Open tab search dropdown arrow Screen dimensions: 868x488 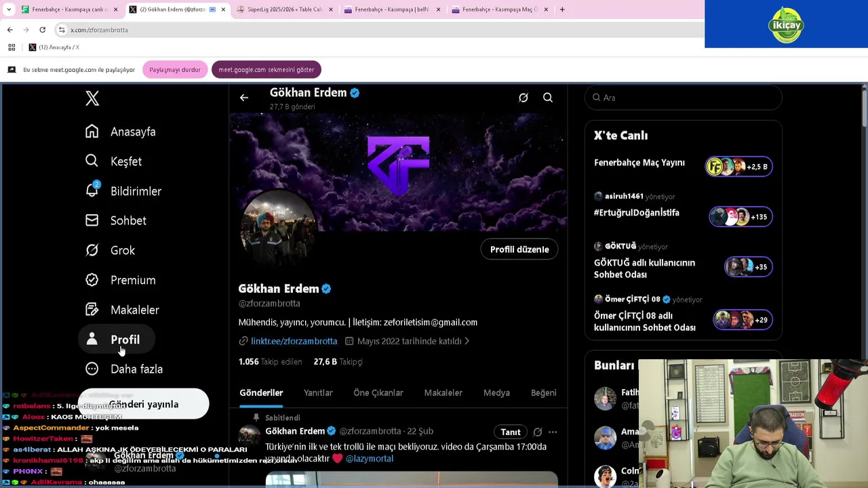coord(9,9)
